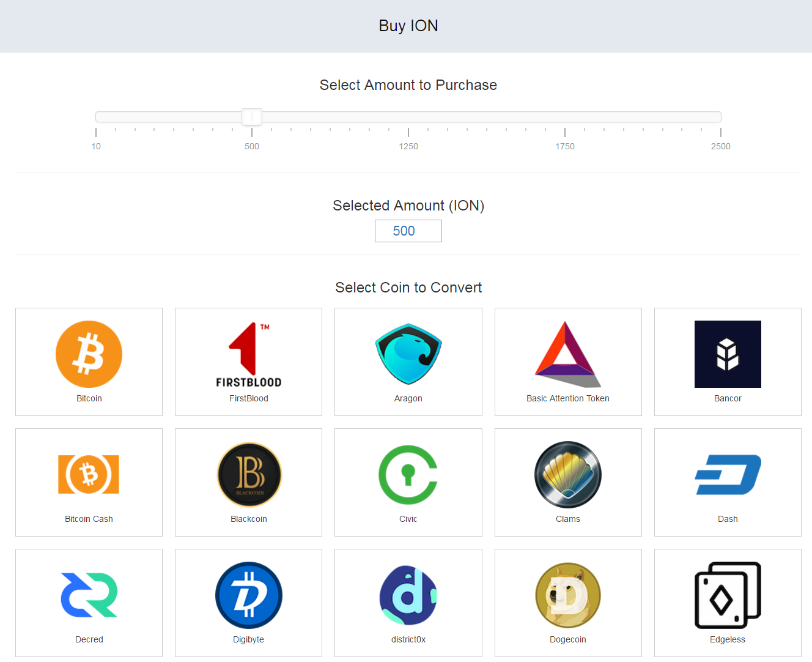Choose the Civic keyhole logo

(x=408, y=475)
